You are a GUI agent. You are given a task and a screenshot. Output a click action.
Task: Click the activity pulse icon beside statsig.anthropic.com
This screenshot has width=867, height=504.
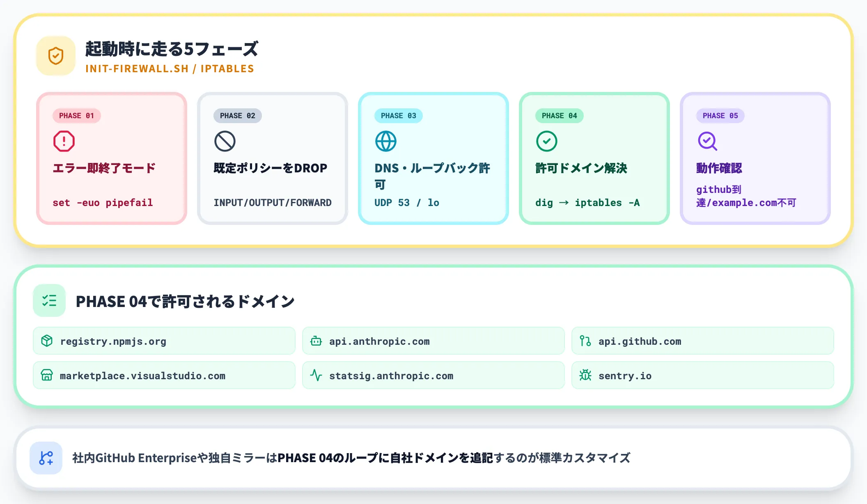click(x=316, y=375)
